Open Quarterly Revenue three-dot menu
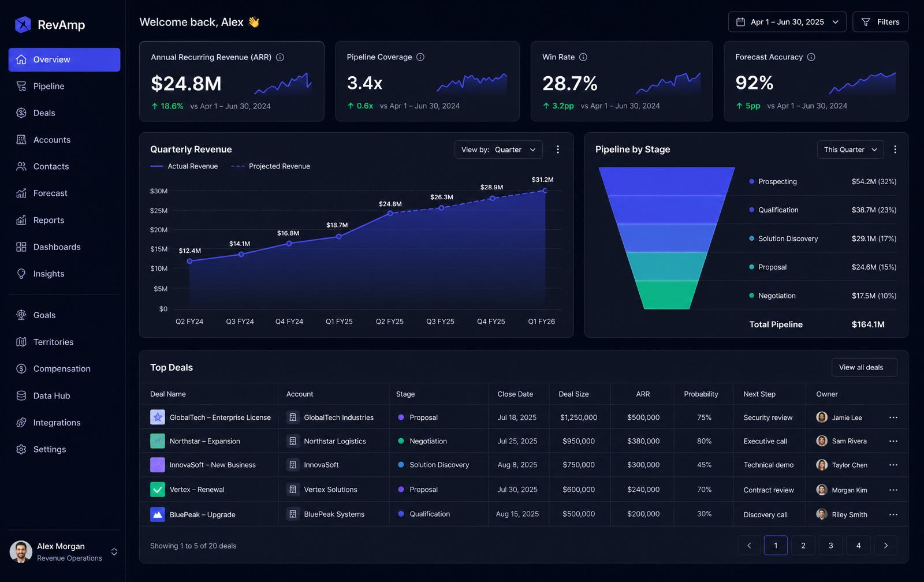Viewport: 924px width, 582px height. [558, 150]
